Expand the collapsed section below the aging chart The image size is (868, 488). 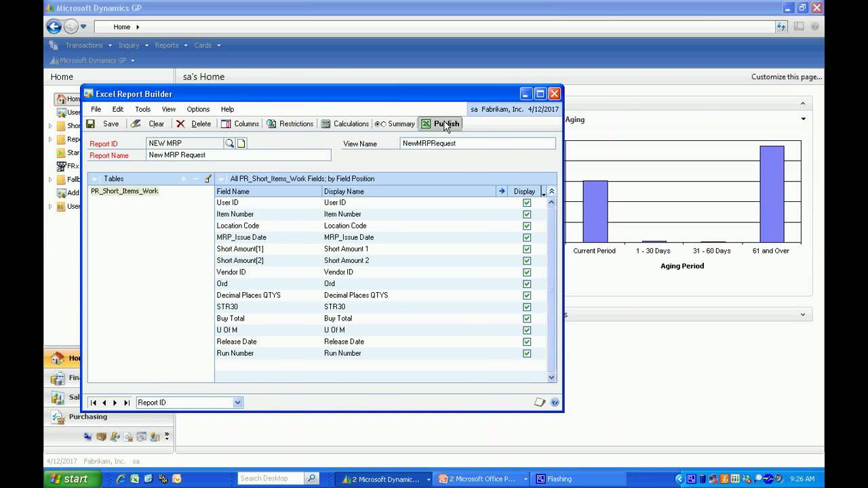coord(803,314)
